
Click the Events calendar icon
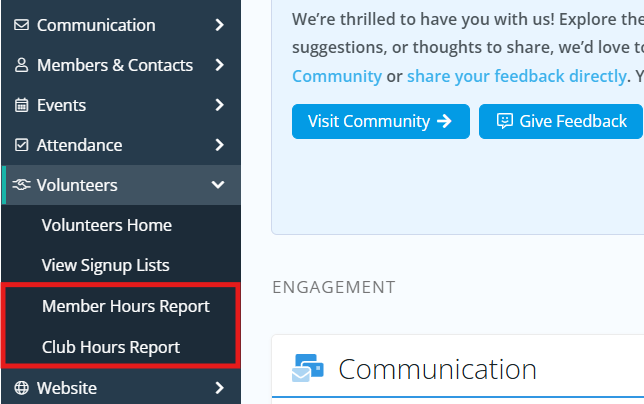[x=21, y=105]
